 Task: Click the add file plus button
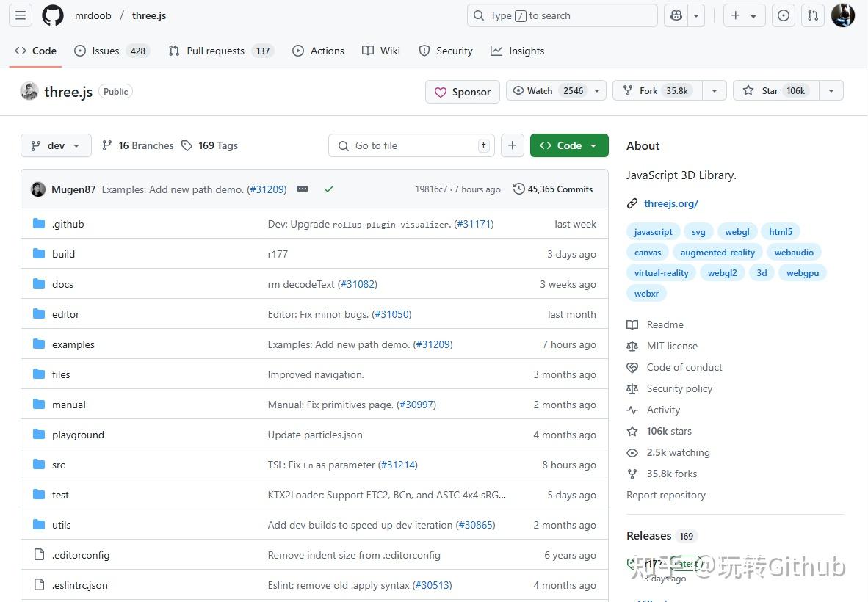512,145
